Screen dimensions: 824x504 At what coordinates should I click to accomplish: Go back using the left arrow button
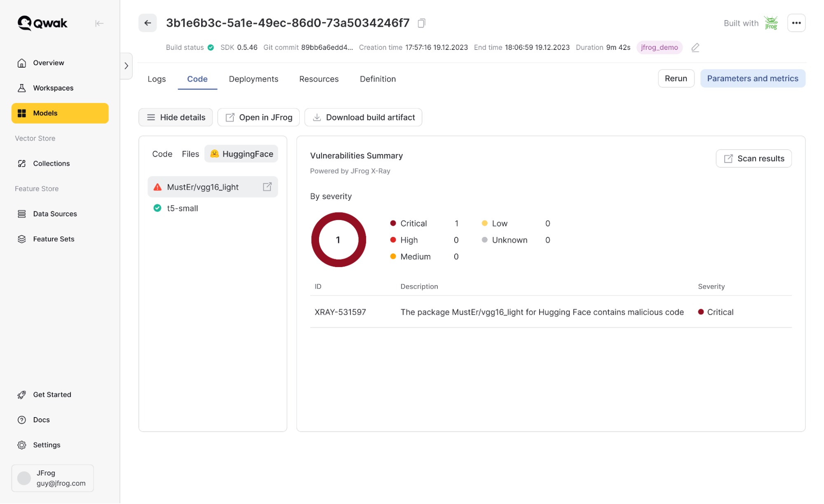click(x=148, y=23)
